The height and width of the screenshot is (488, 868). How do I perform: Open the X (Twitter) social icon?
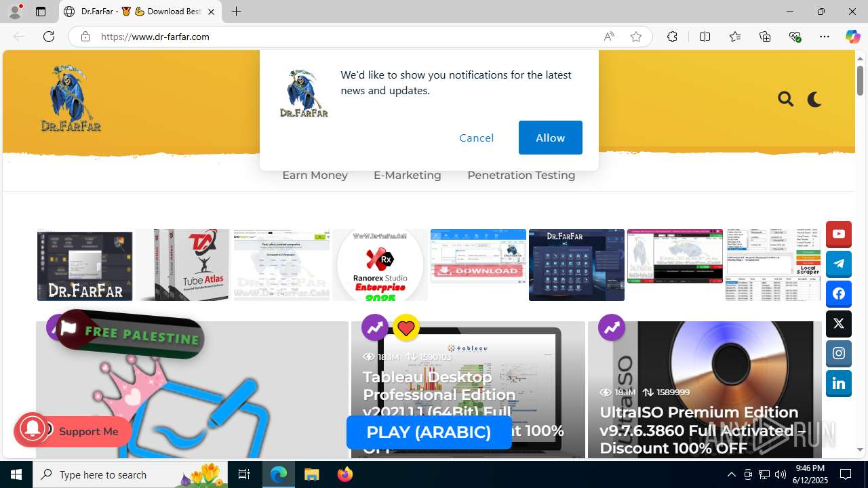(x=839, y=323)
